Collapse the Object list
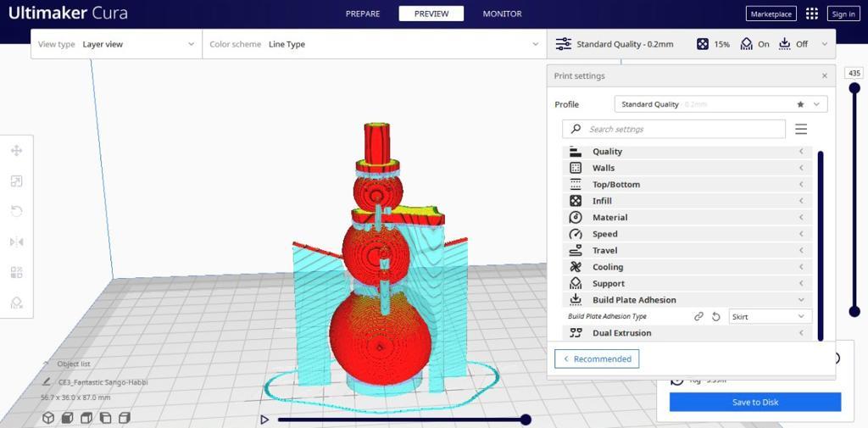 [x=46, y=364]
